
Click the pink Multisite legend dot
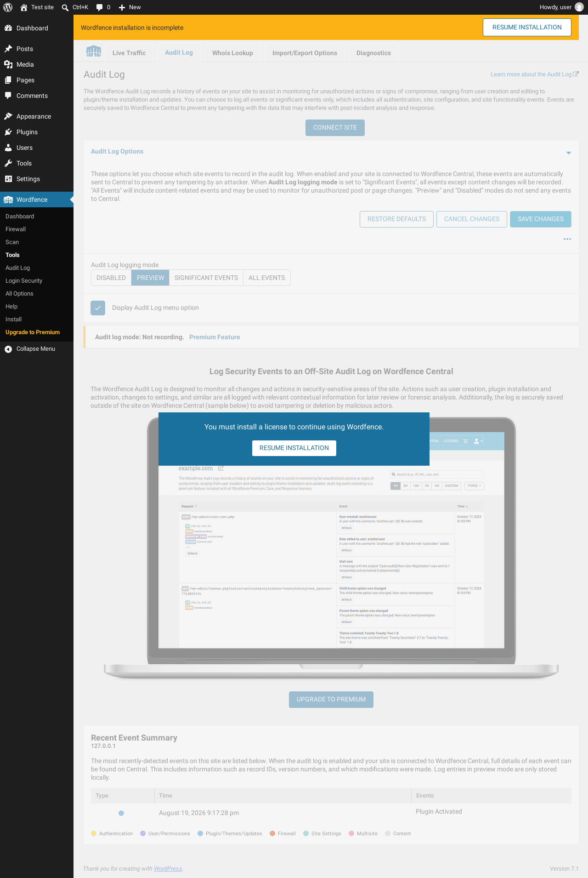(x=351, y=833)
